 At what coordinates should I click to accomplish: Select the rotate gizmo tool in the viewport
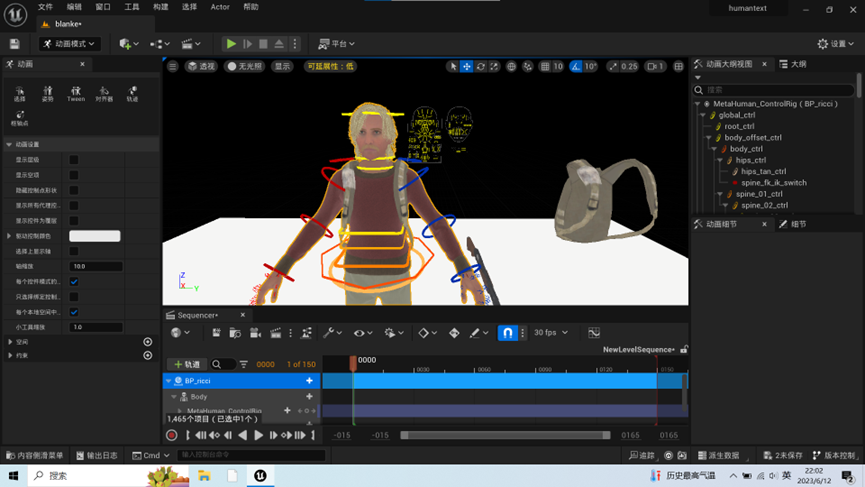coord(481,67)
